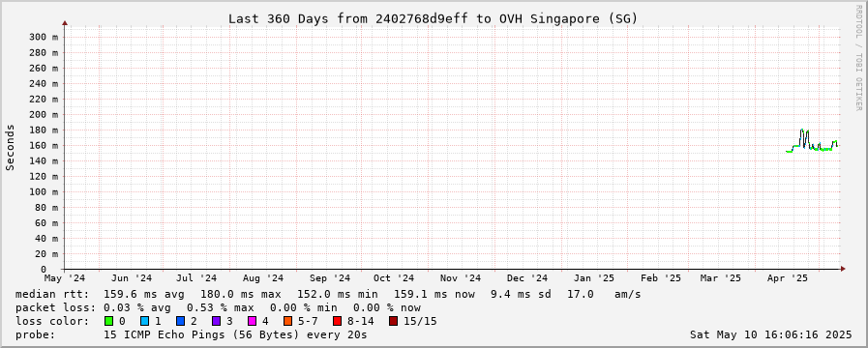Click the timestamp Sat May 10 16:06:16 2025
The image size is (868, 348).
click(x=770, y=334)
